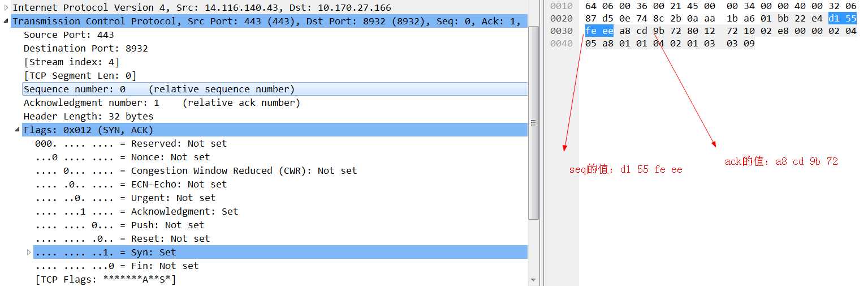Screen dimensions: 868x286
Task: Click hex offset 0010 in bytes pane
Action: [x=562, y=7]
